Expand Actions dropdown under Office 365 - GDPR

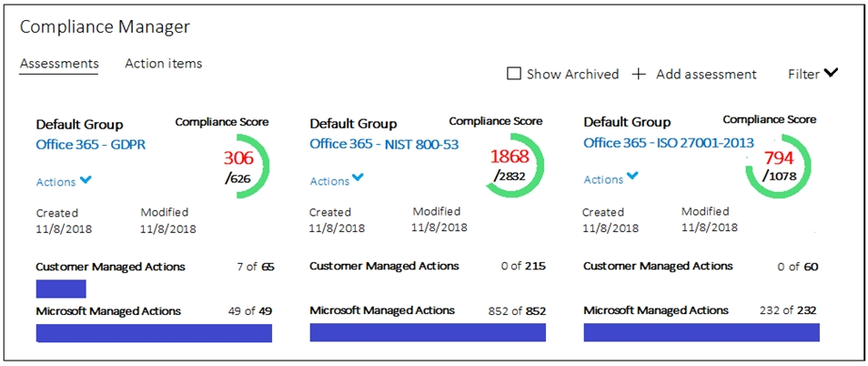click(63, 181)
